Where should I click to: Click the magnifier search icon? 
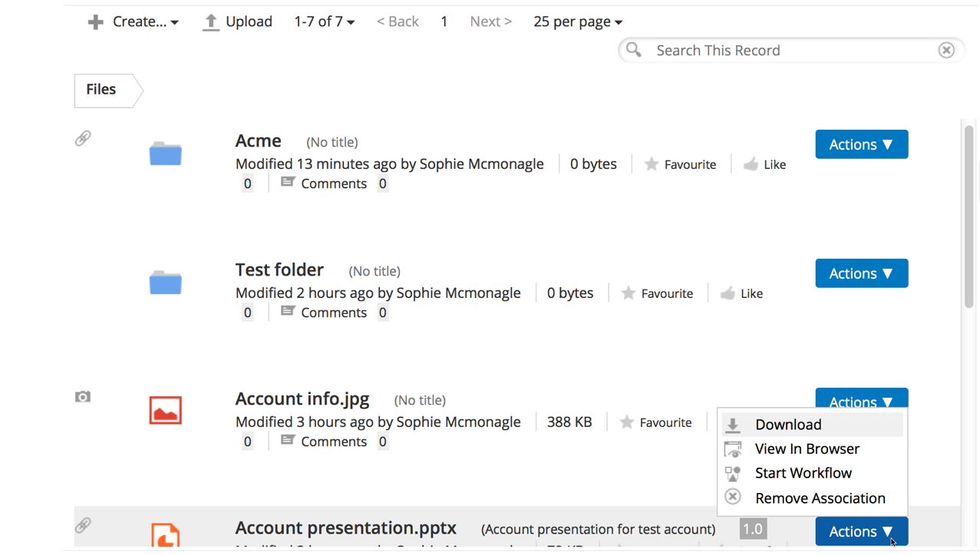click(x=634, y=50)
